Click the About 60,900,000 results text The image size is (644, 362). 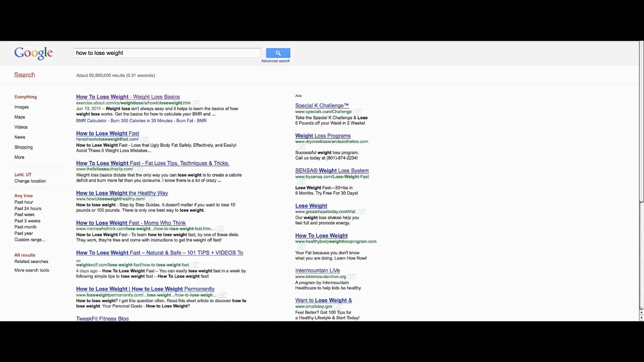116,75
